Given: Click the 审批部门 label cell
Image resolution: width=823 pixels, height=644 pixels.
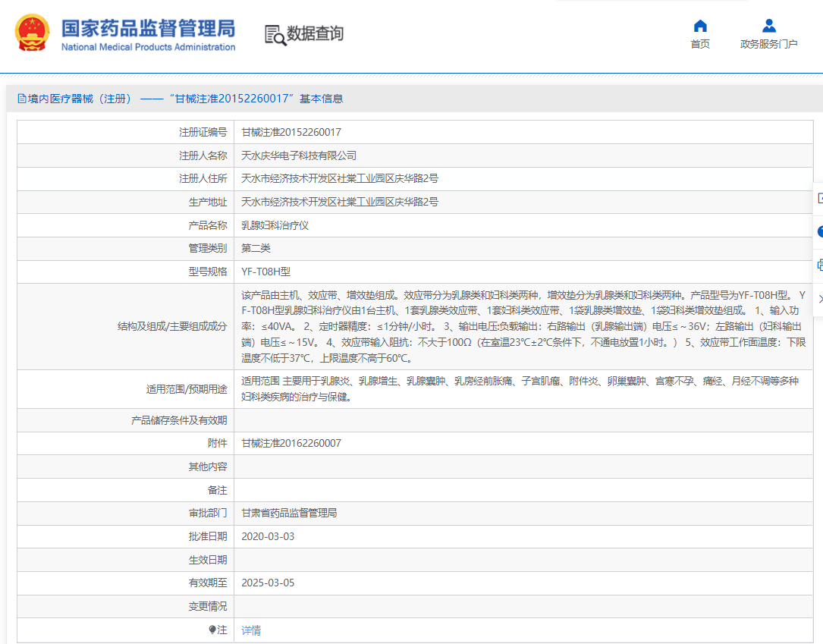Looking at the screenshot, I should coord(125,513).
